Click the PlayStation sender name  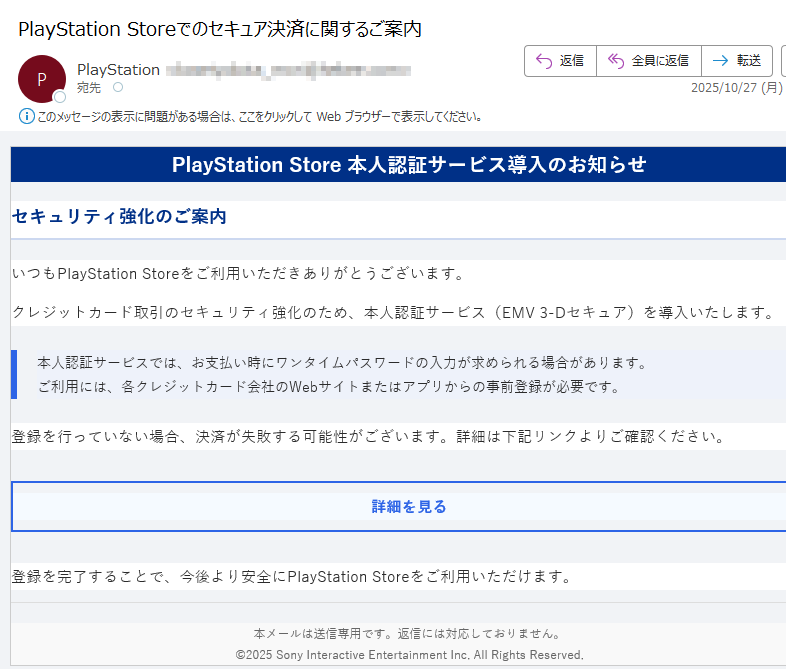coord(118,70)
